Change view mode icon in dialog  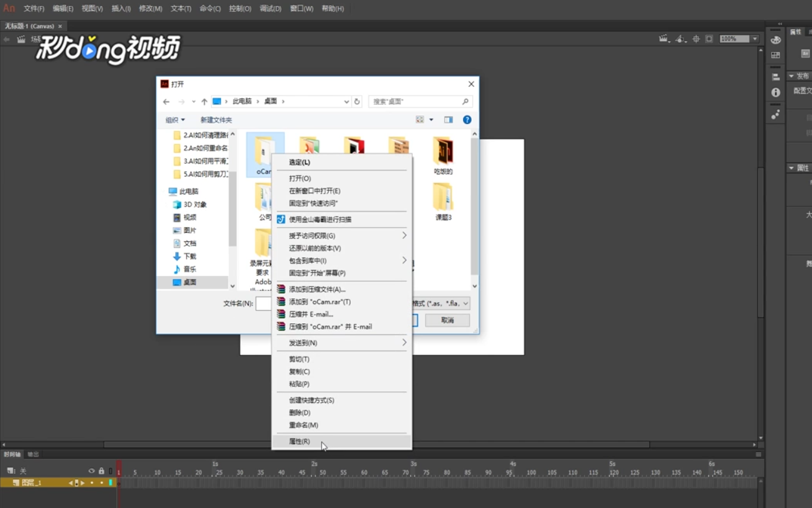click(420, 120)
